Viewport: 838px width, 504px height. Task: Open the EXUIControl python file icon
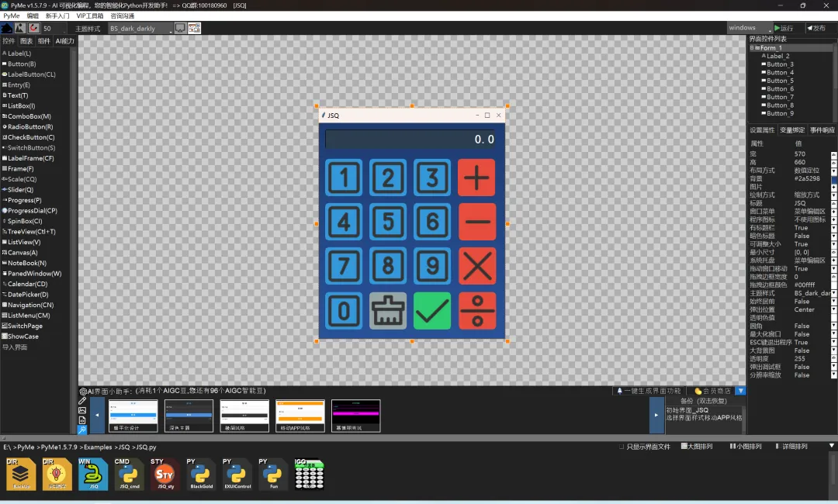pyautogui.click(x=237, y=474)
